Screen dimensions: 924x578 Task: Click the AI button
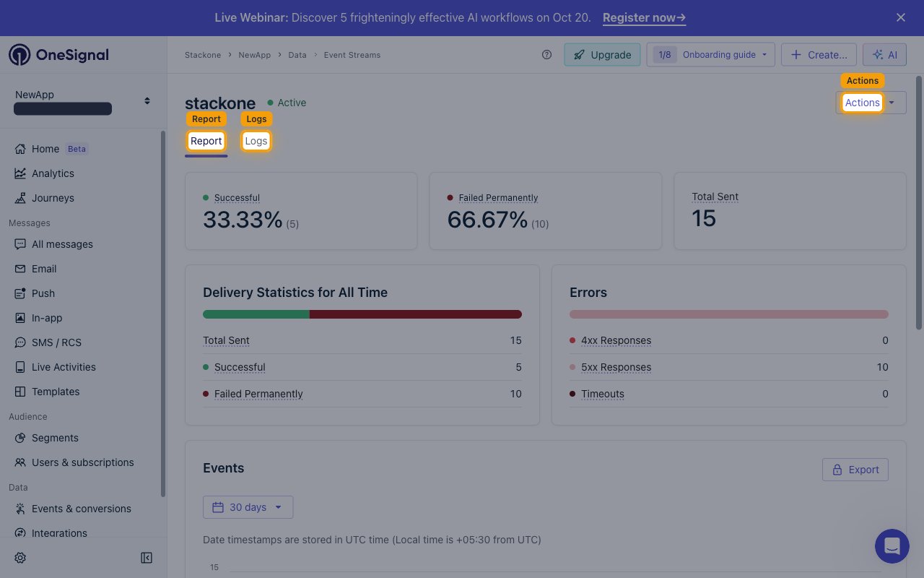tap(884, 55)
